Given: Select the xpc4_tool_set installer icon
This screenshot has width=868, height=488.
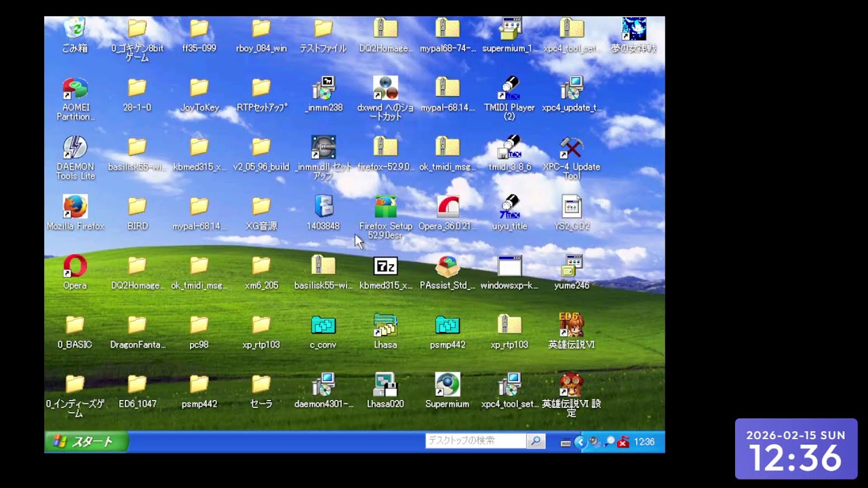Looking at the screenshot, I should (510, 384).
